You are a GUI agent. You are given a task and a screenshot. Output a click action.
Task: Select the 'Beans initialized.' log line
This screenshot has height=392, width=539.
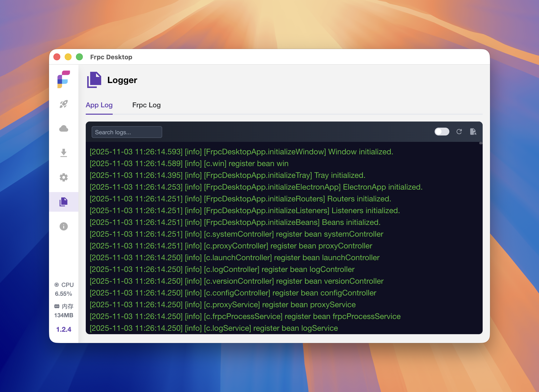235,222
